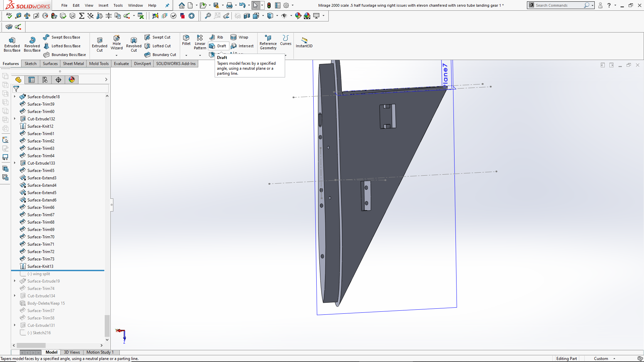Switch to the Sketch tab
Image resolution: width=644 pixels, height=362 pixels.
click(x=31, y=64)
